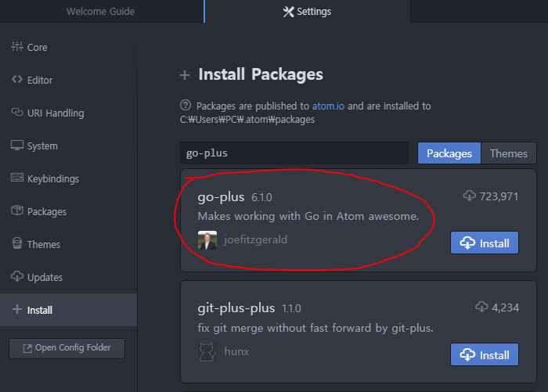Open Core settings section
Screen dimensions: 548x392
[x=69, y=47]
